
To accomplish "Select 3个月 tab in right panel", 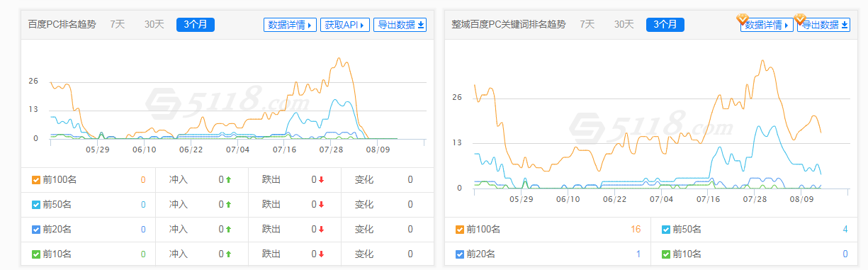I will pyautogui.click(x=665, y=25).
